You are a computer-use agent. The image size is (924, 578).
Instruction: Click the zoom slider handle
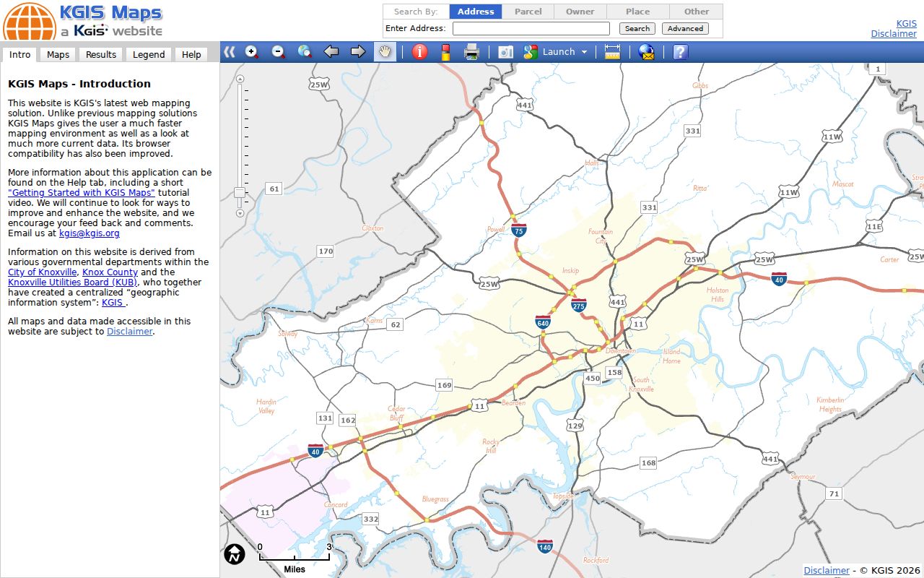pos(240,193)
